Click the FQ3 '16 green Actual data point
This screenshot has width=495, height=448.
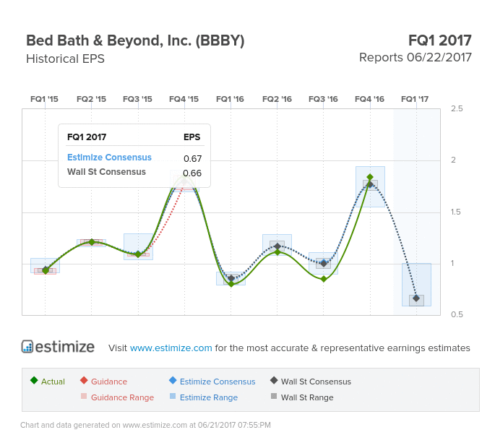pos(324,279)
